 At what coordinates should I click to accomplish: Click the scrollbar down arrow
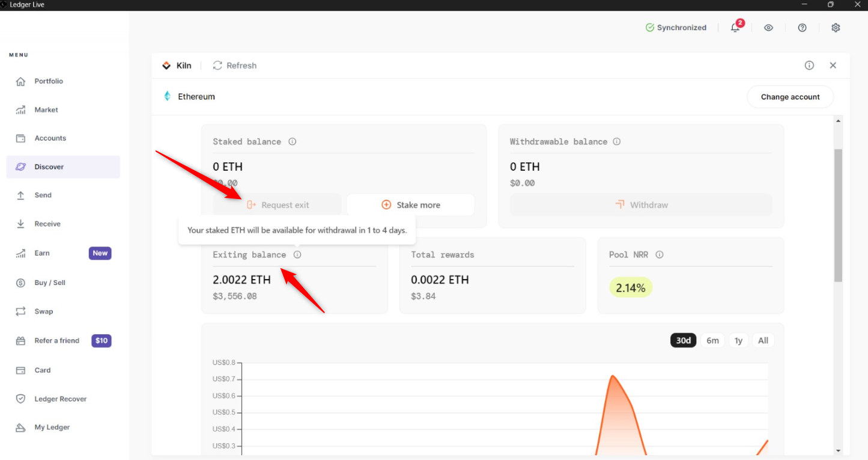tap(839, 450)
